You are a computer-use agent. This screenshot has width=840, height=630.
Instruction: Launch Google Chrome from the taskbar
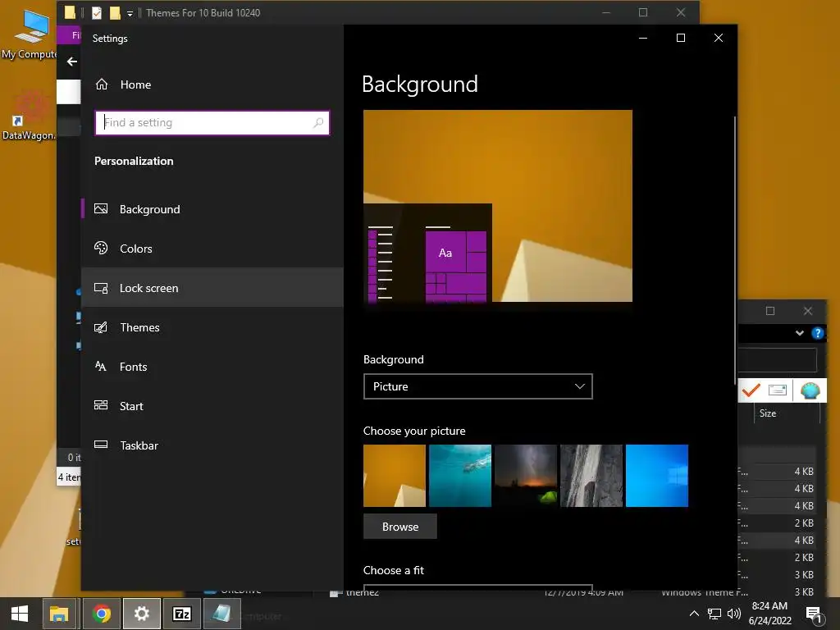[x=101, y=614]
